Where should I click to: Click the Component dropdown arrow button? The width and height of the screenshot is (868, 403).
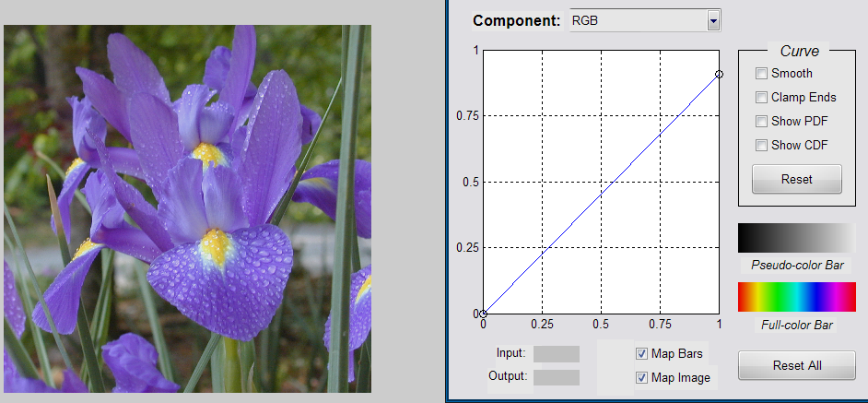713,21
